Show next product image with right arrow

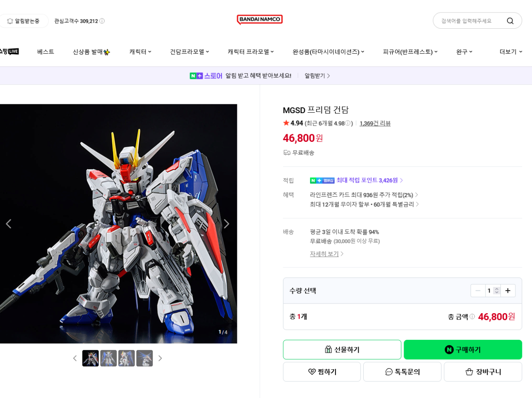click(227, 224)
